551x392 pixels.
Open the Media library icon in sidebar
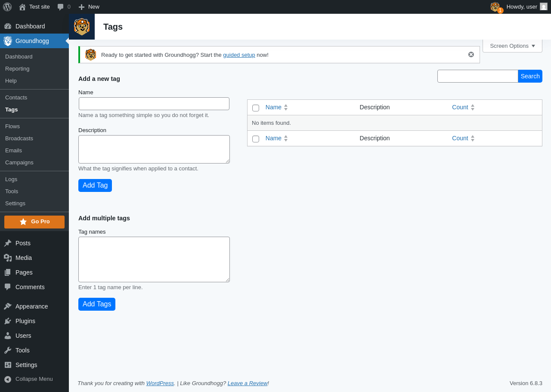click(x=8, y=258)
